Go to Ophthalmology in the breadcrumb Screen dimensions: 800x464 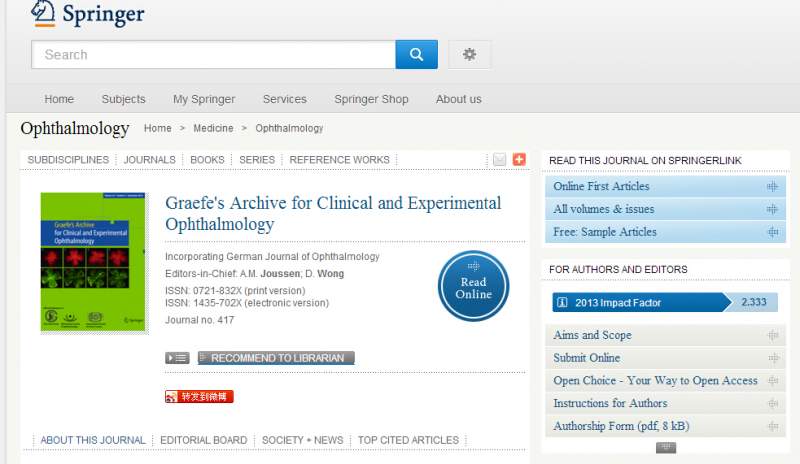pyautogui.click(x=289, y=128)
